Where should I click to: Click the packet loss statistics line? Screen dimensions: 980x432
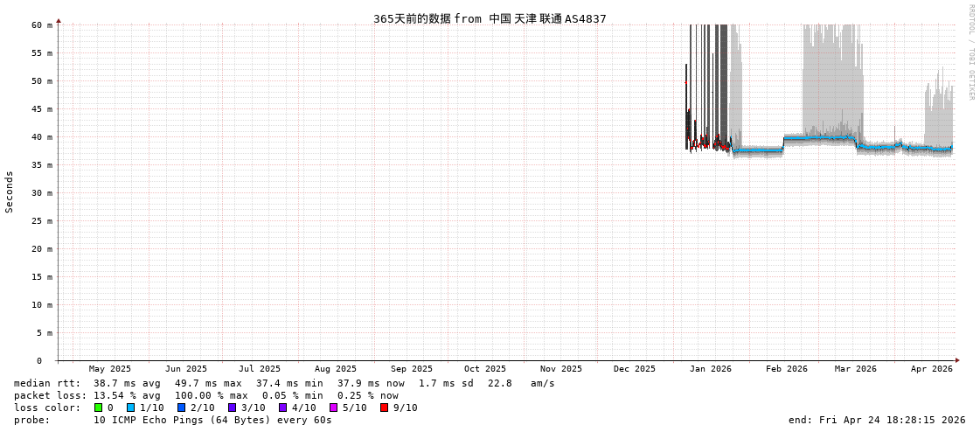pos(205,395)
